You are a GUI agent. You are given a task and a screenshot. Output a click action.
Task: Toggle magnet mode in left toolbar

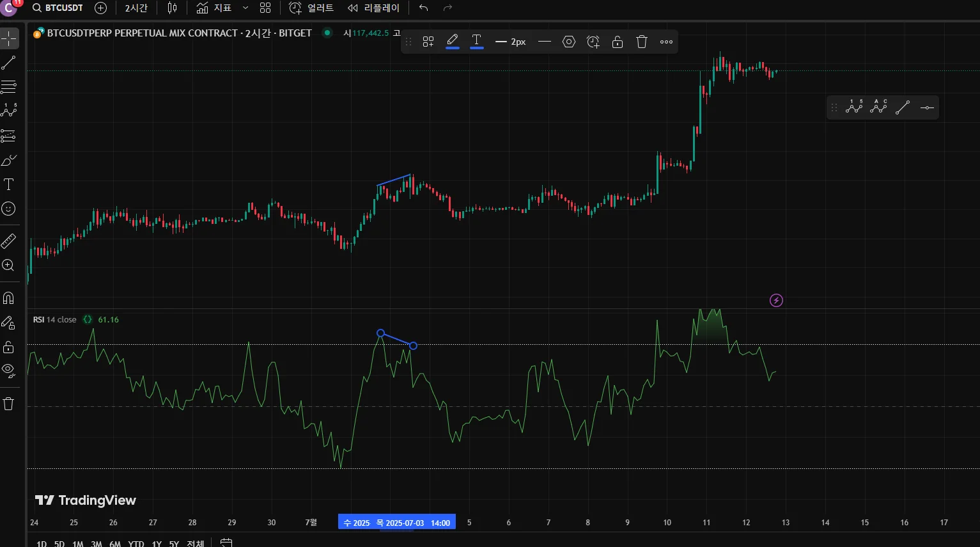pos(9,298)
